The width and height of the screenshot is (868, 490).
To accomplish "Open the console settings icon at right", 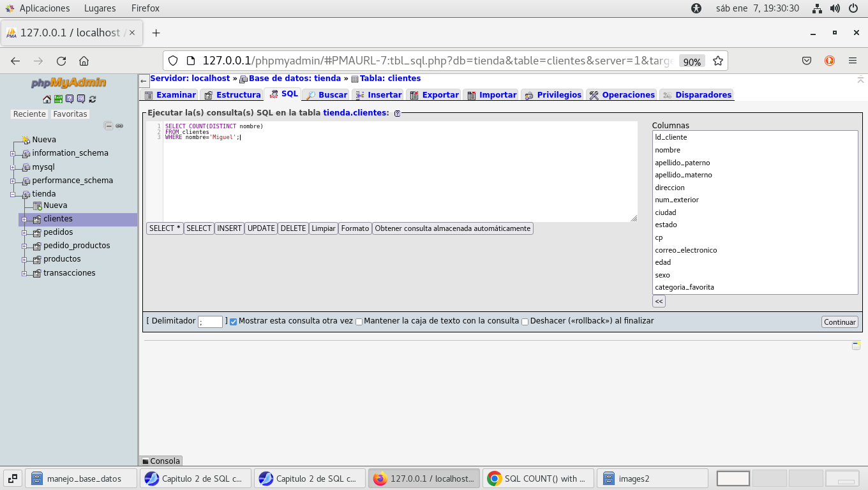I will 856,345.
